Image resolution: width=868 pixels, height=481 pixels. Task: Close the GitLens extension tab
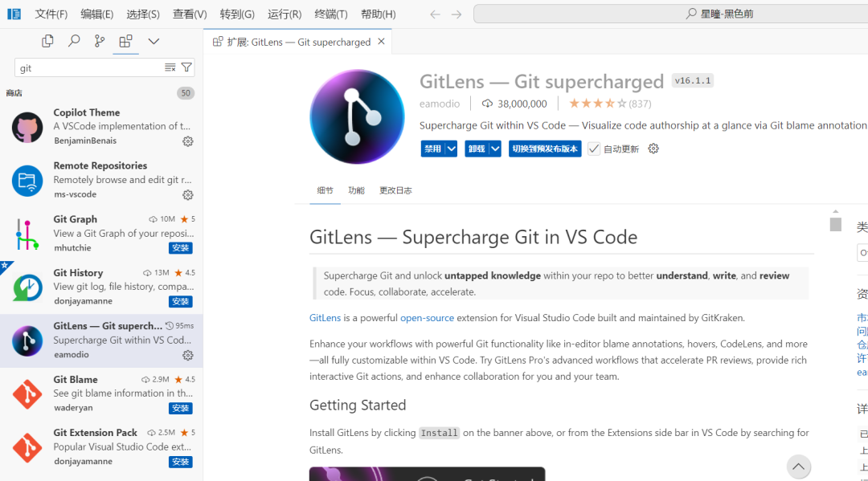(x=382, y=42)
